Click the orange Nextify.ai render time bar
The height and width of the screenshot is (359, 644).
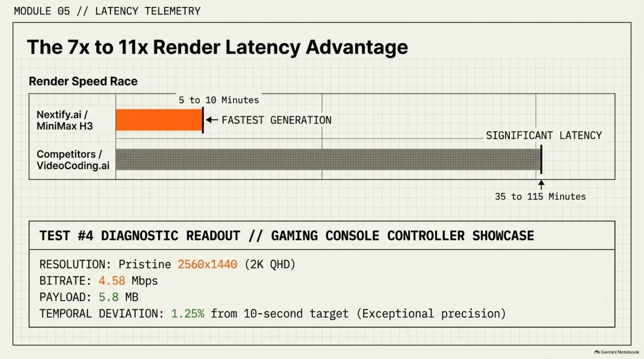pos(159,120)
